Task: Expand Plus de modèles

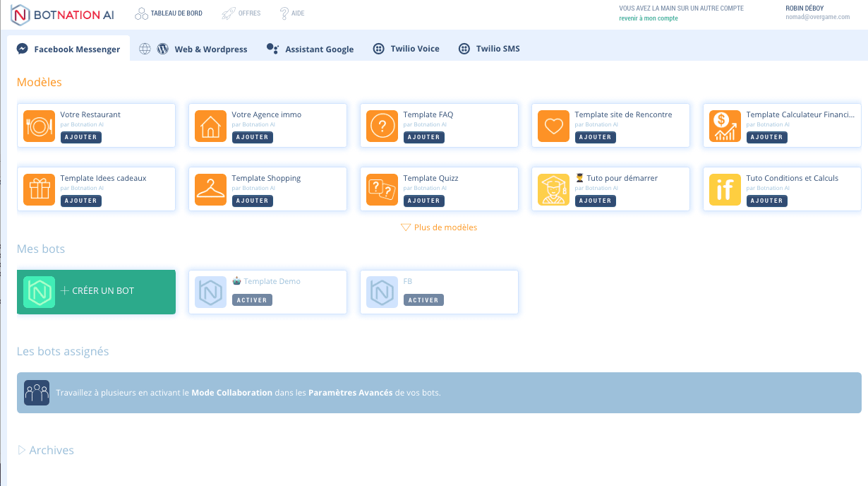Action: click(439, 227)
